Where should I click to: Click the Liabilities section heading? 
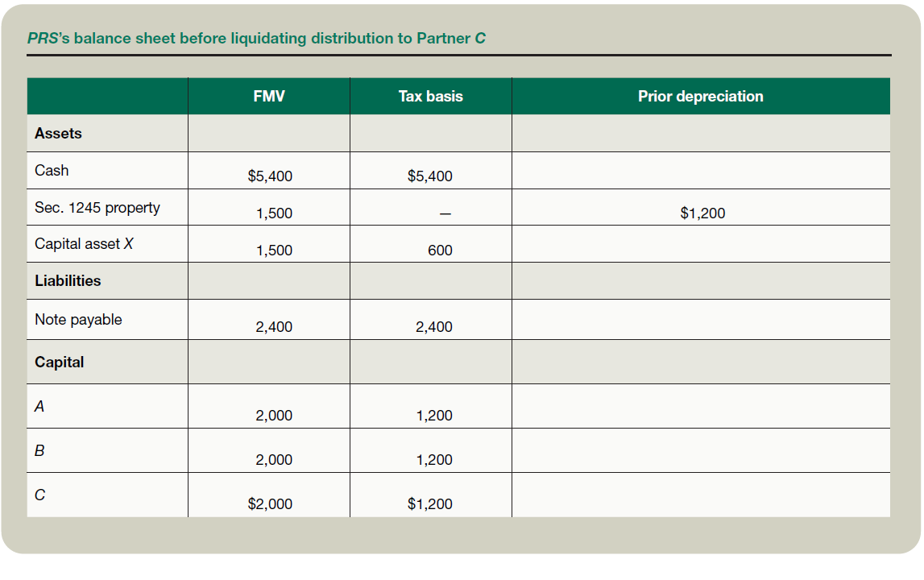[68, 281]
